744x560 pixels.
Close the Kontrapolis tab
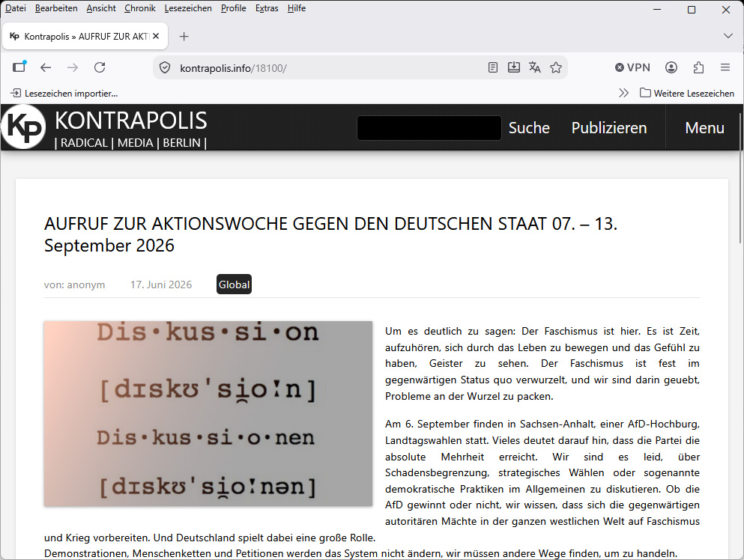coord(156,36)
